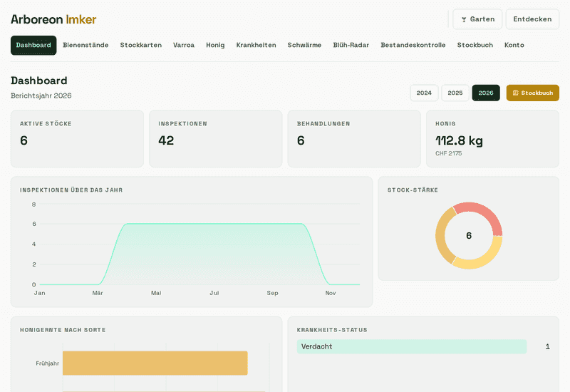Select the Dashboard tab
The width and height of the screenshot is (570, 392).
click(33, 45)
